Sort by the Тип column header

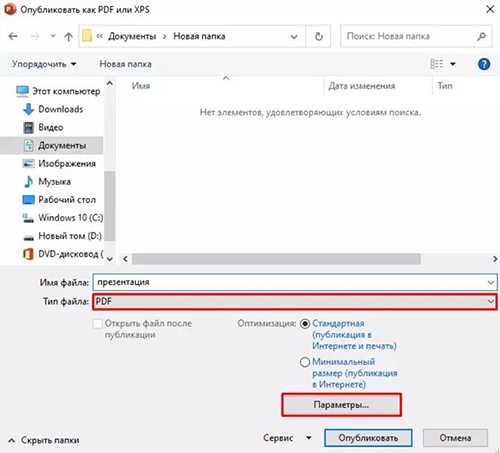[x=445, y=86]
